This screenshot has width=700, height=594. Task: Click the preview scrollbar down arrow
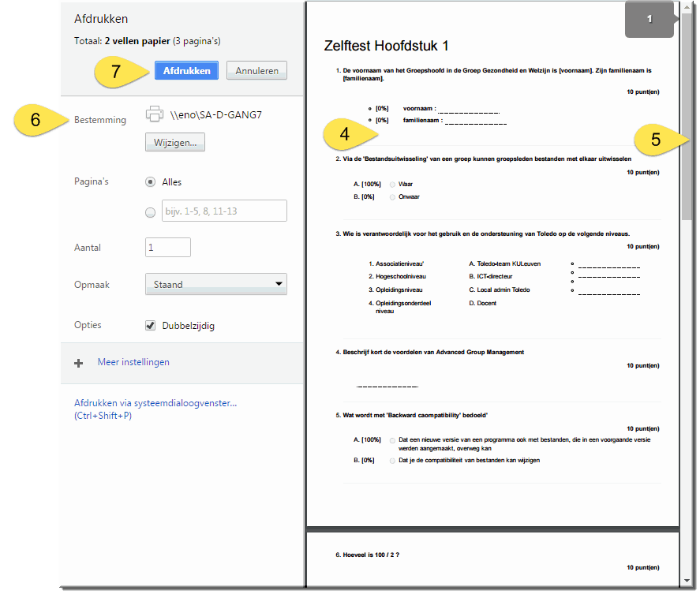(687, 581)
